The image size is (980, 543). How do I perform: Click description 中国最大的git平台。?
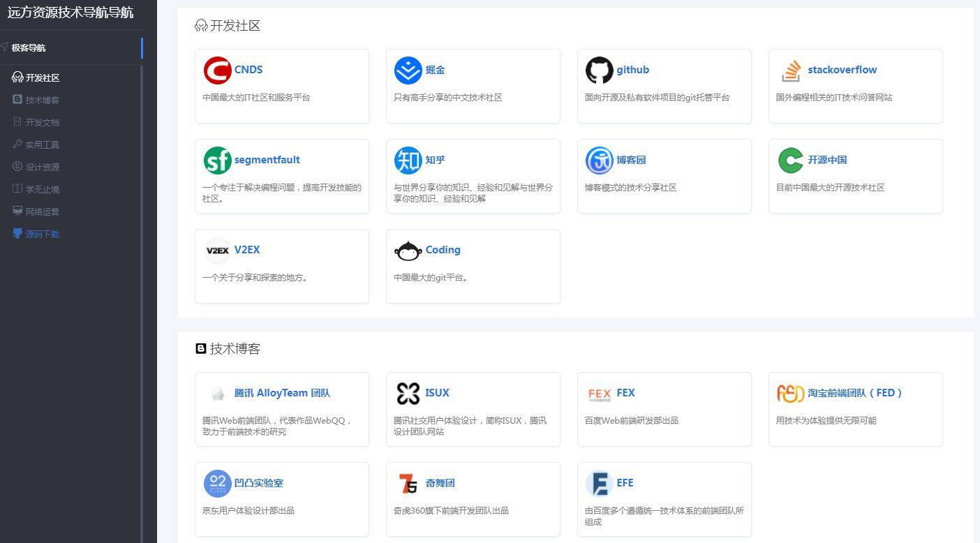point(432,278)
